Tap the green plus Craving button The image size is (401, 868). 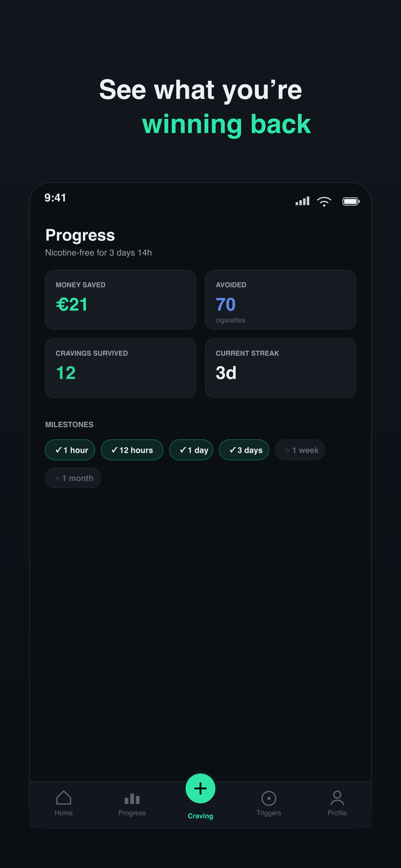200,788
